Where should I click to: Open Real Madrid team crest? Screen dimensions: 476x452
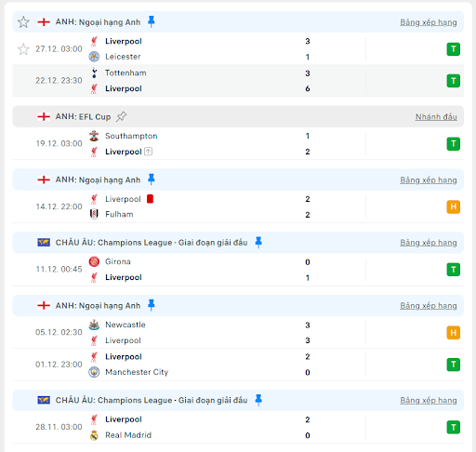coord(94,435)
